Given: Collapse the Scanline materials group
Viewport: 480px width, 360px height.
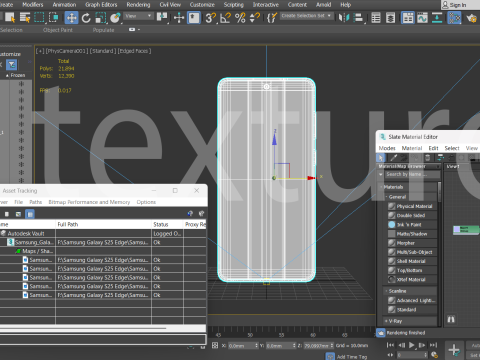Looking at the screenshot, I should pos(387,291).
